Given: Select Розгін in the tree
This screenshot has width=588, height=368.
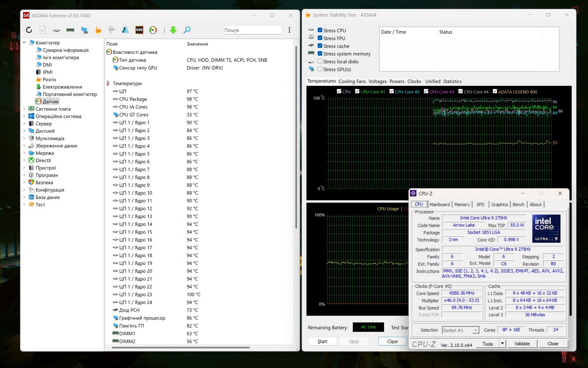Looking at the screenshot, I should coord(49,79).
